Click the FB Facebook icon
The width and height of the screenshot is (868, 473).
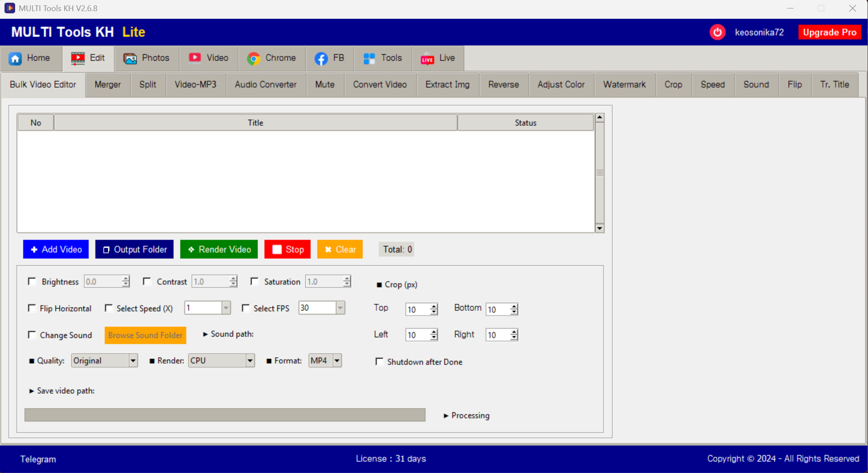(x=321, y=58)
